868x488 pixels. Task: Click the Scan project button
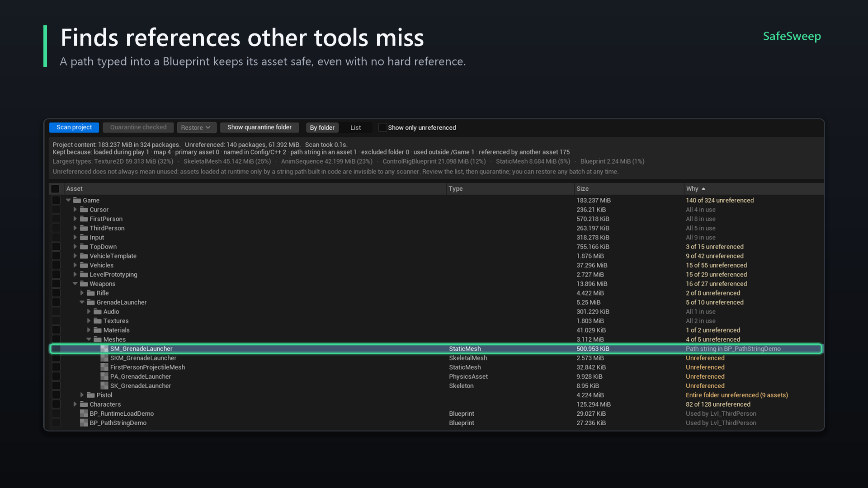(x=74, y=127)
